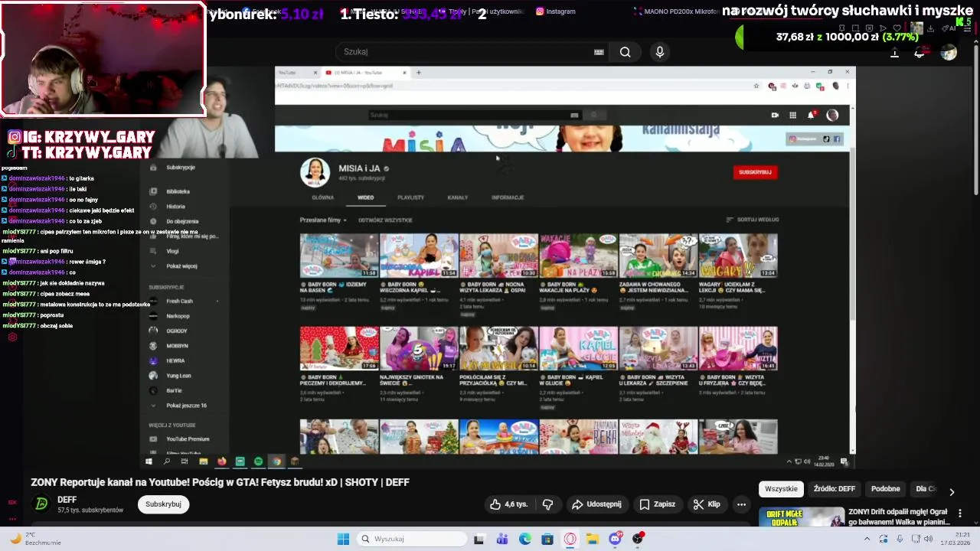
Task: Click the taskbar Wyszukaj search box
Action: click(412, 539)
